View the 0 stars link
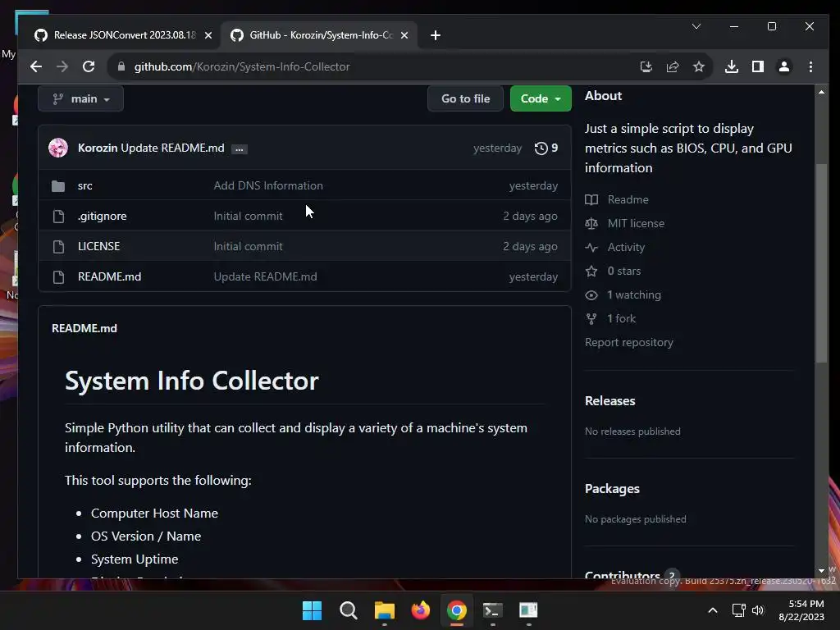This screenshot has width=840, height=630. click(x=624, y=271)
